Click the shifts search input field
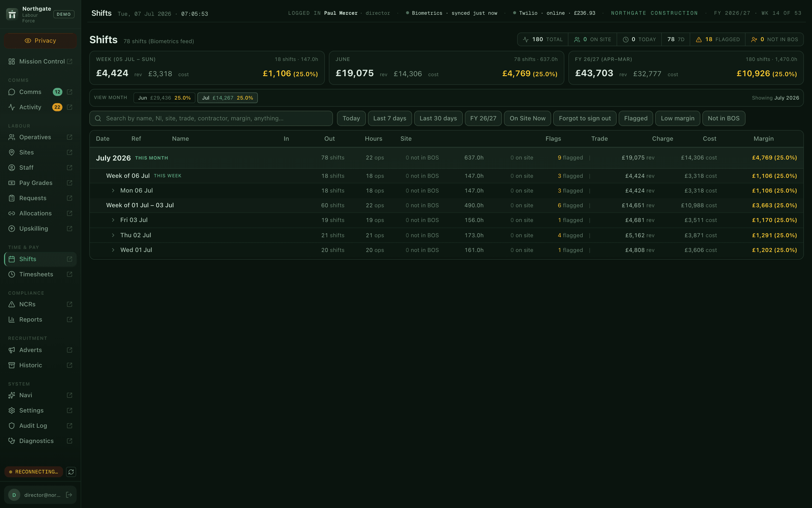 211,119
